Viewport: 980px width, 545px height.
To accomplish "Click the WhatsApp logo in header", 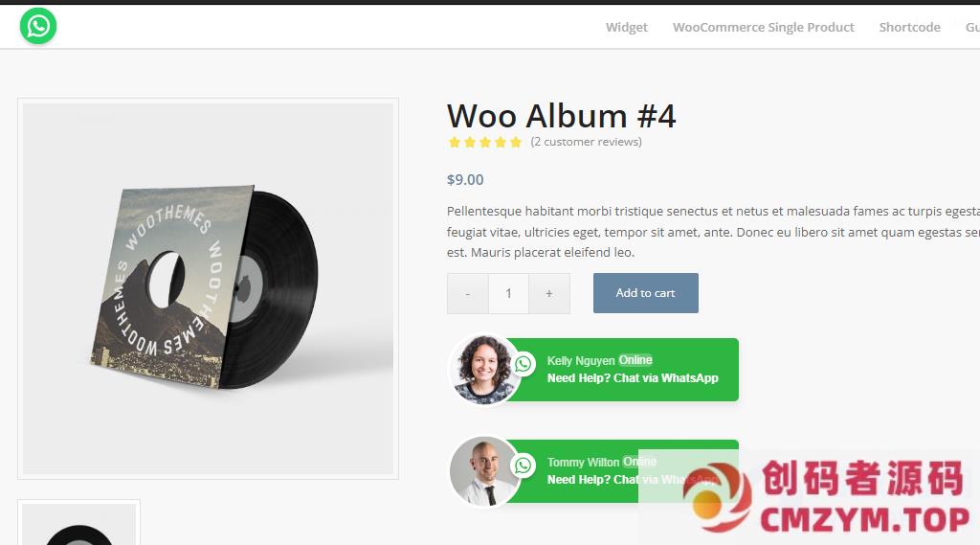I will 38,26.
